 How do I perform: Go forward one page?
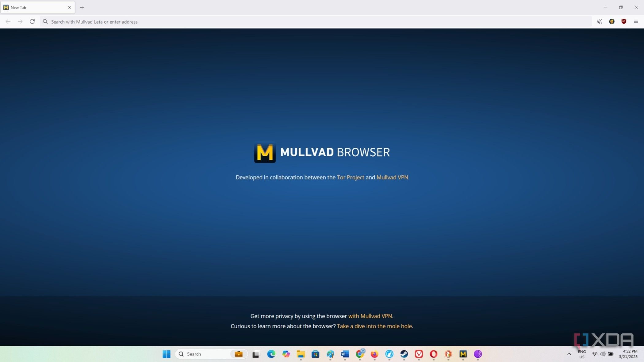20,21
